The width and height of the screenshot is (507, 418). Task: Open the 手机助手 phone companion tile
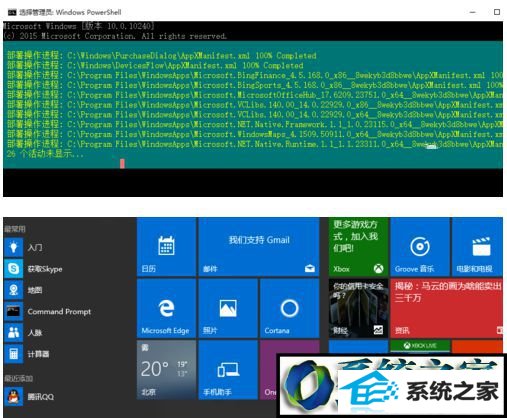[x=228, y=370]
